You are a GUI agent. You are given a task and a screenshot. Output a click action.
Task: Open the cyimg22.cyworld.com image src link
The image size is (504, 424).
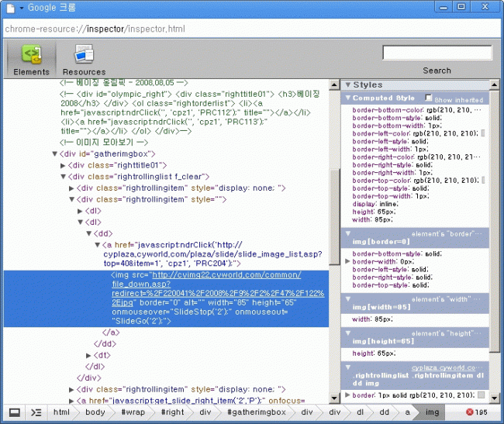tap(218, 289)
